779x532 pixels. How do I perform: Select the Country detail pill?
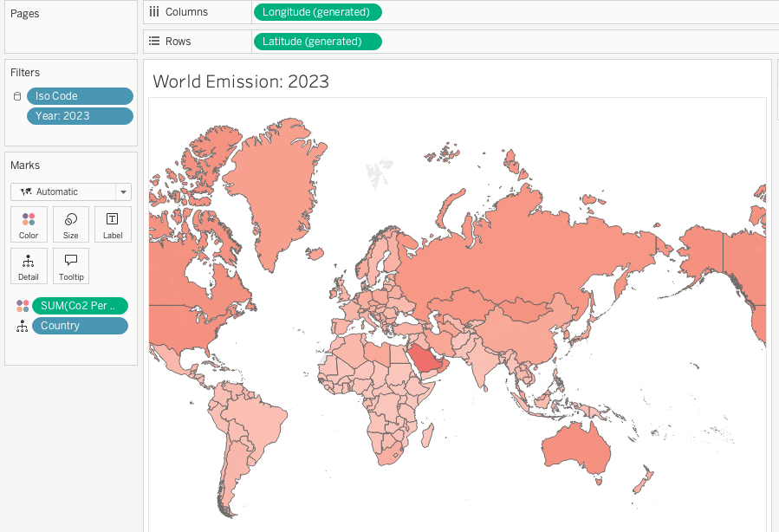click(x=80, y=326)
